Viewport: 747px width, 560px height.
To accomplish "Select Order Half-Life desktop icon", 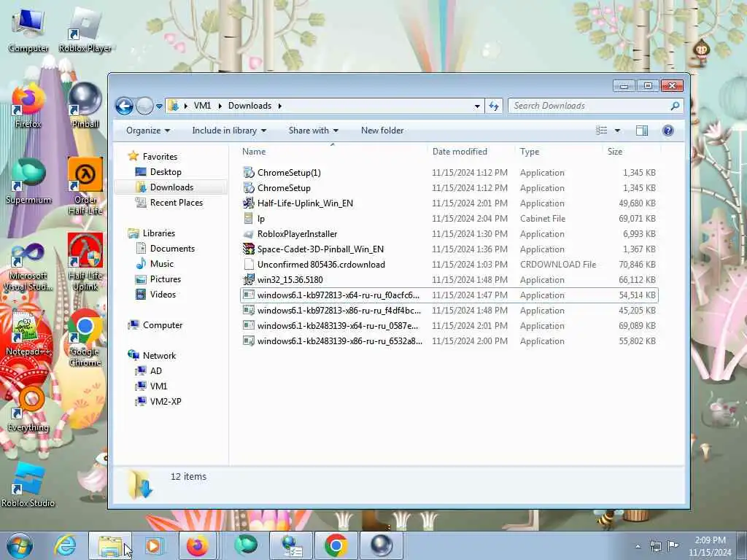I will pyautogui.click(x=85, y=186).
